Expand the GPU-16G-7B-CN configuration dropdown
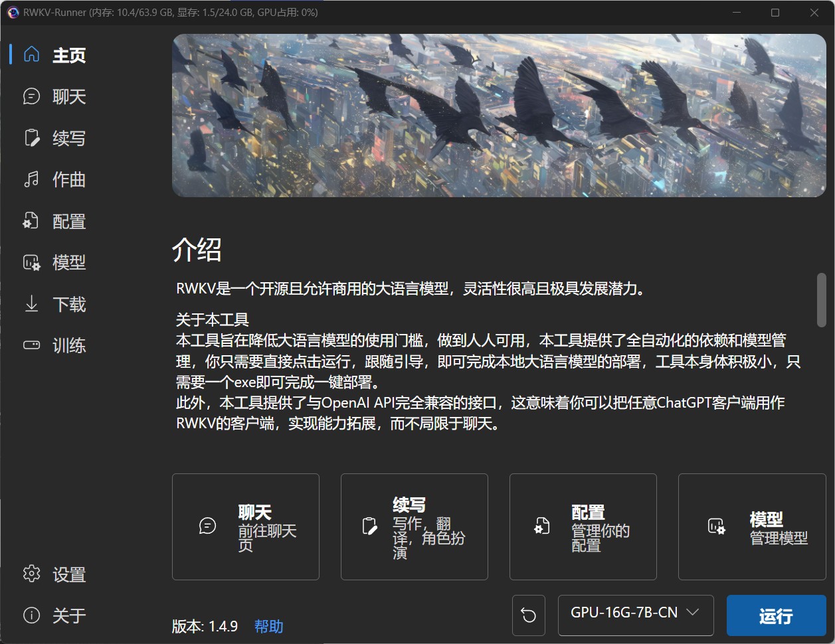Image resolution: width=835 pixels, height=644 pixels. [x=636, y=615]
